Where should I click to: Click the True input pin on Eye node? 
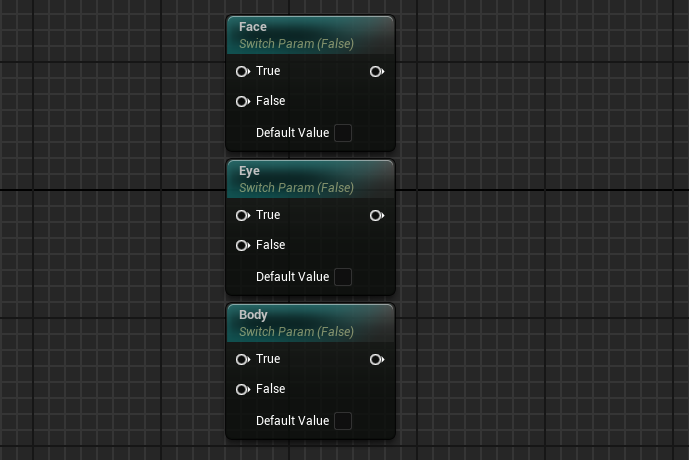point(242,216)
